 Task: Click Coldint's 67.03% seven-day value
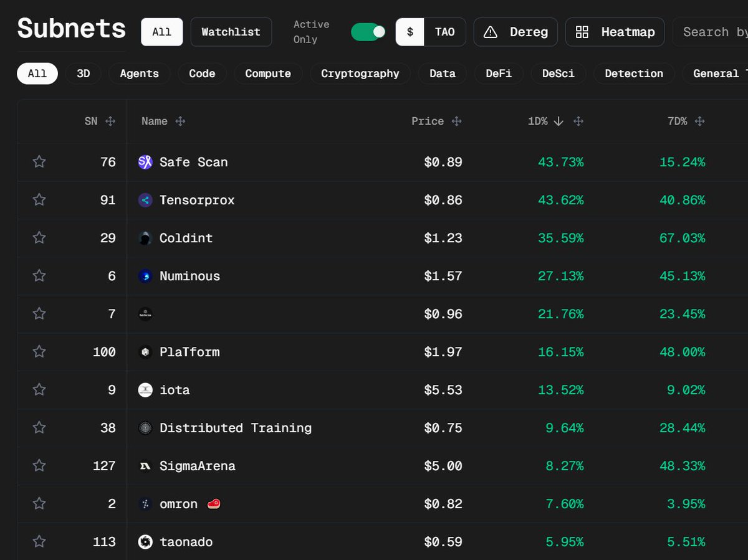683,238
